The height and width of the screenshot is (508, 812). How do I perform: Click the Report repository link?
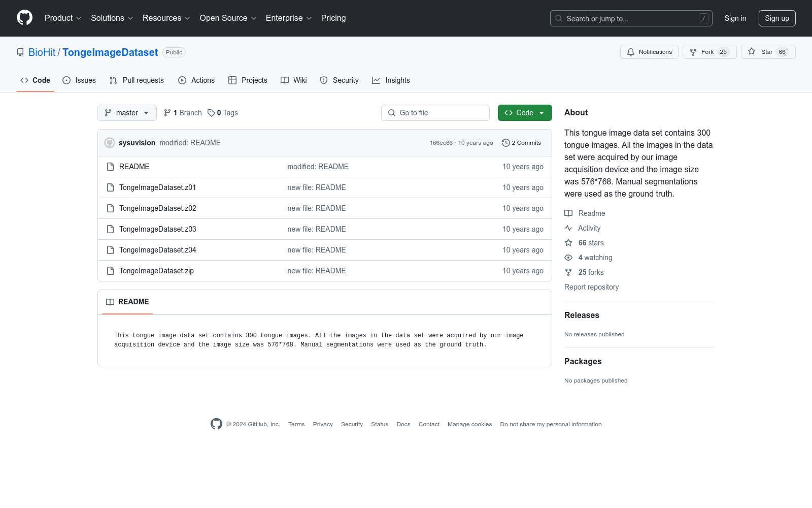(x=591, y=287)
